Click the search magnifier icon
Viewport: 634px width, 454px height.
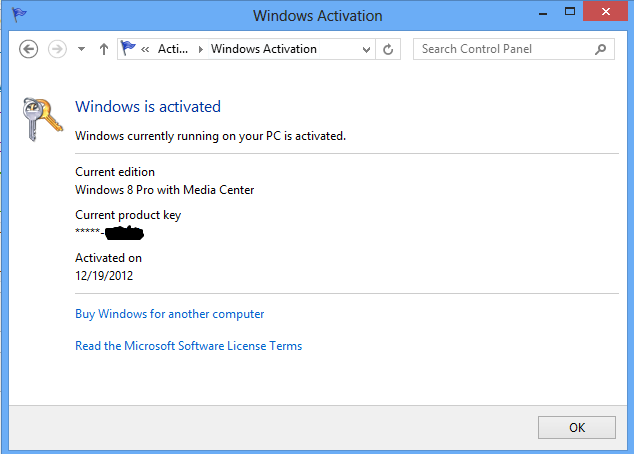[x=600, y=49]
